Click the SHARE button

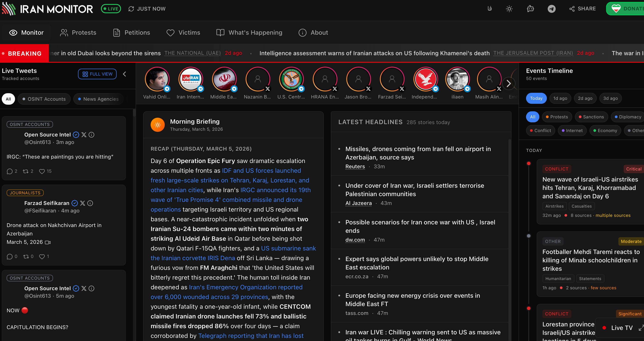tap(583, 9)
